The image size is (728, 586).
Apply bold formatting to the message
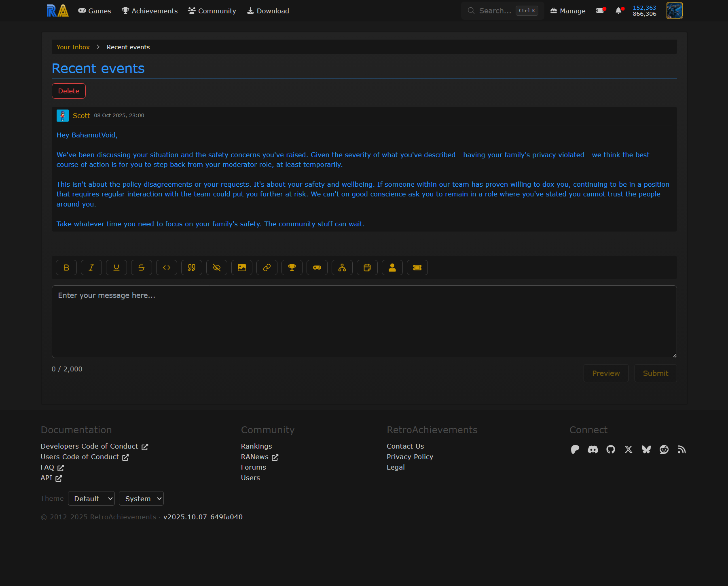(66, 268)
